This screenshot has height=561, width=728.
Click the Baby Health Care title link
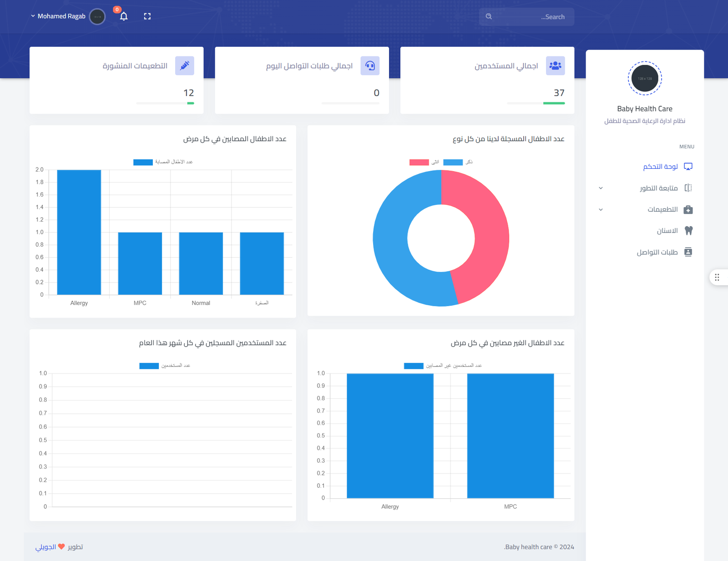click(x=644, y=109)
